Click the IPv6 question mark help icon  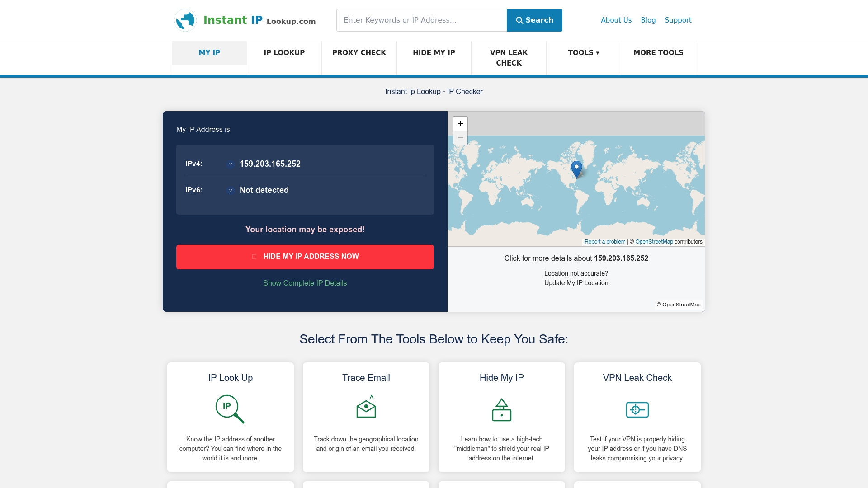[x=231, y=191]
